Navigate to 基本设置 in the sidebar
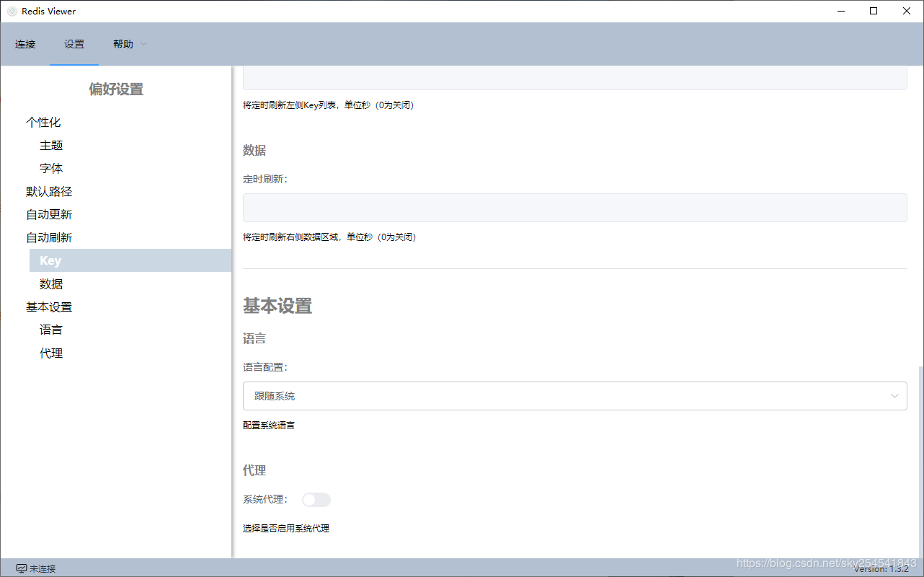 tap(49, 307)
